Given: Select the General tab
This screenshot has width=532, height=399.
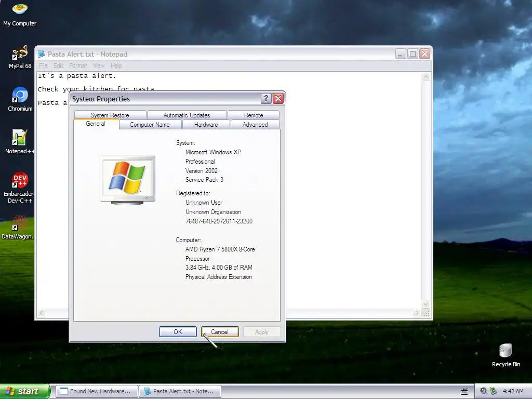Looking at the screenshot, I should point(96,124).
